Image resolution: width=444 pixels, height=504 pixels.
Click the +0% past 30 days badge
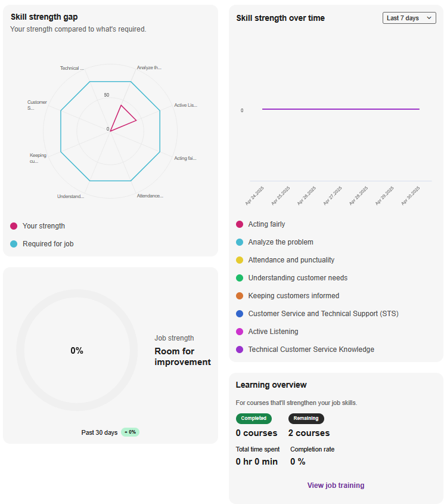(x=130, y=432)
